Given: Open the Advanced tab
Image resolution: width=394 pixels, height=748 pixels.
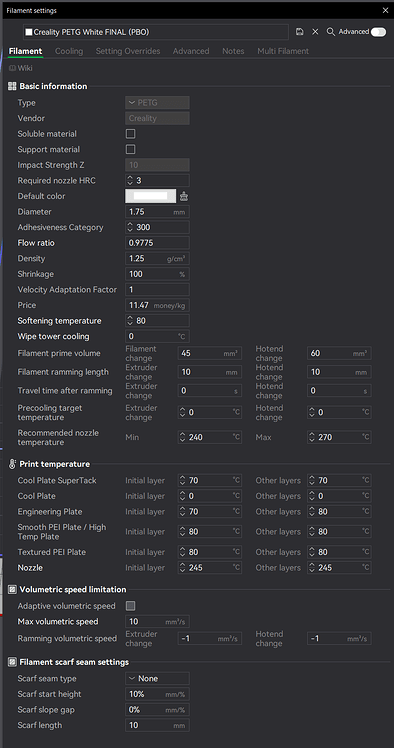Looking at the screenshot, I should click(x=191, y=51).
